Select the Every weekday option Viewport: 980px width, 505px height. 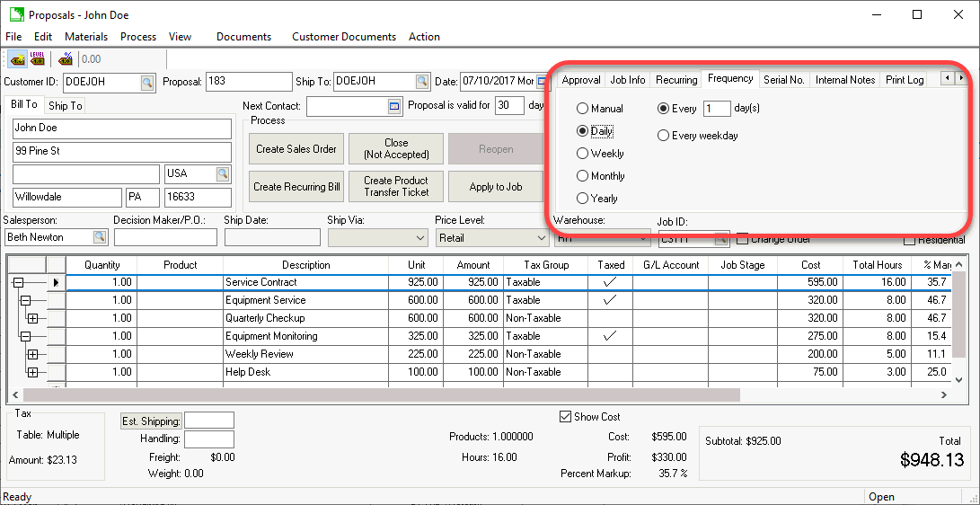(x=664, y=136)
